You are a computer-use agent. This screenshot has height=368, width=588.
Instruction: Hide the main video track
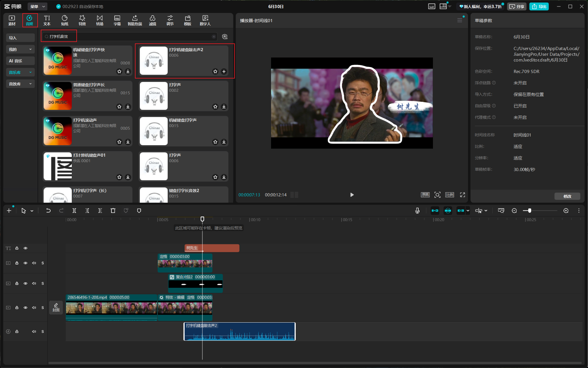26,308
